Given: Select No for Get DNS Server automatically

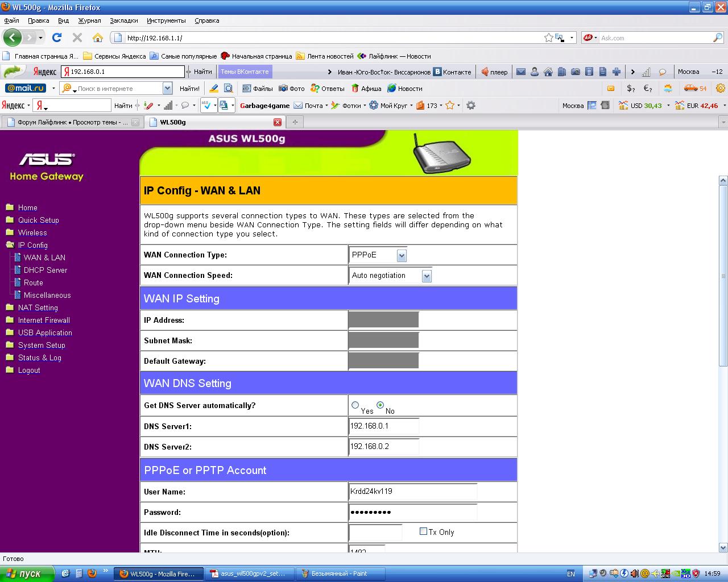Looking at the screenshot, I should 380,405.
